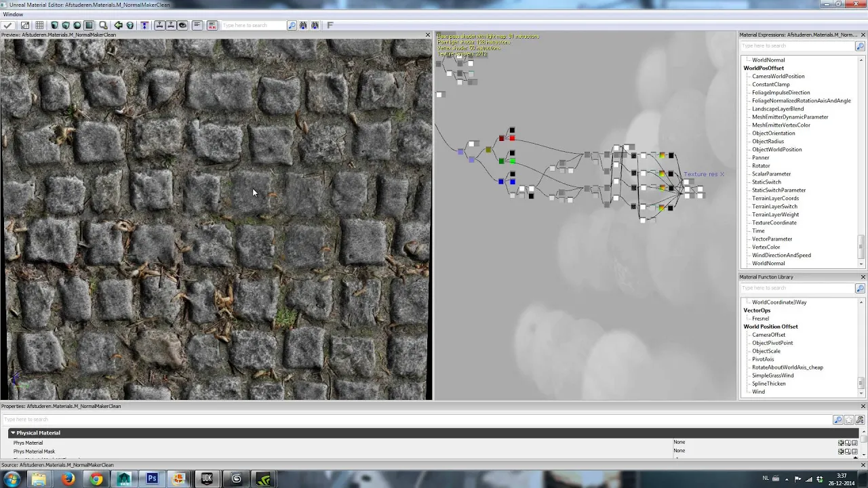Click Properties panel search icon

tap(839, 420)
